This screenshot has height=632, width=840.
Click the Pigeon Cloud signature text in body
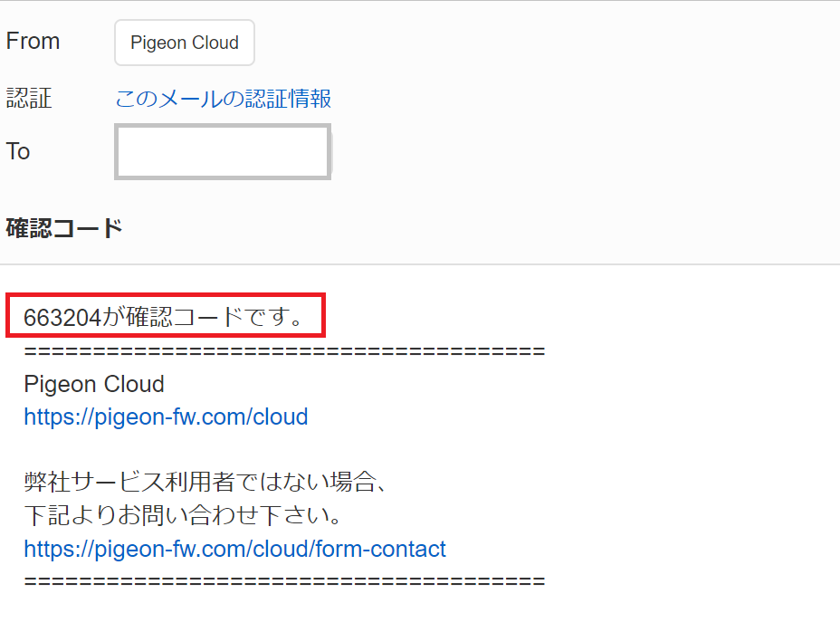pos(94,384)
